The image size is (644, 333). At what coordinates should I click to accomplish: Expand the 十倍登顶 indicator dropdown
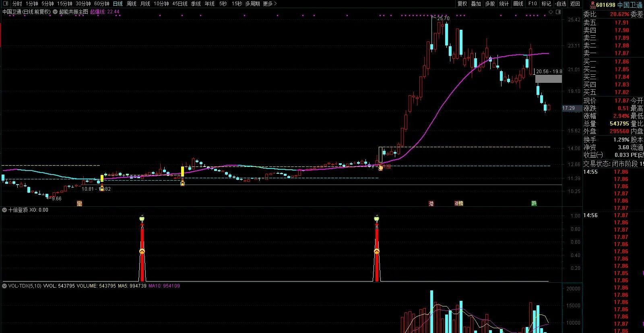pos(4,210)
